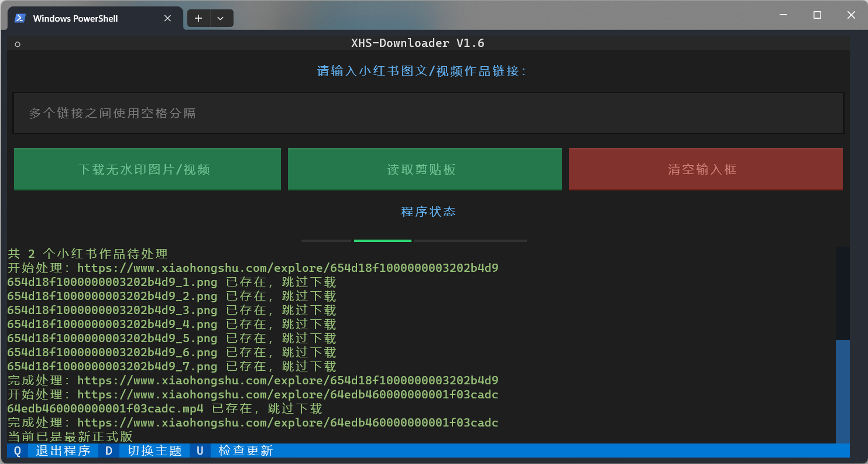Click the D switch theme footer key
868x464 pixels.
click(x=143, y=451)
